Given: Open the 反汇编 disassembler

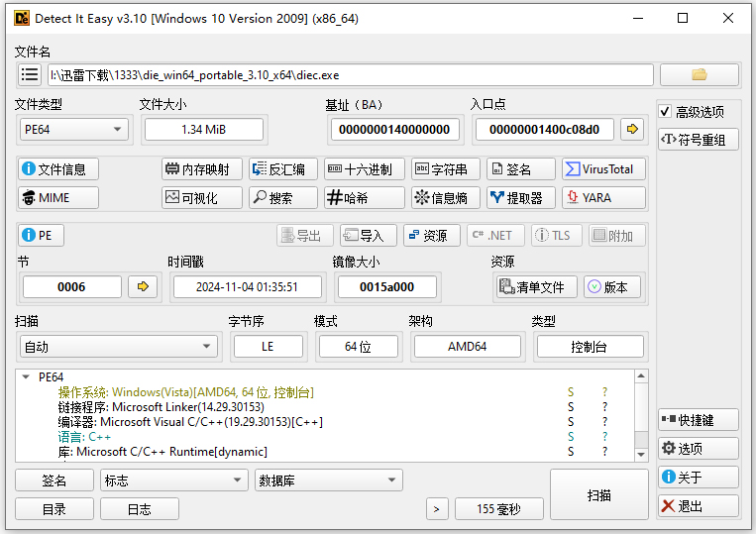Looking at the screenshot, I should pyautogui.click(x=283, y=169).
